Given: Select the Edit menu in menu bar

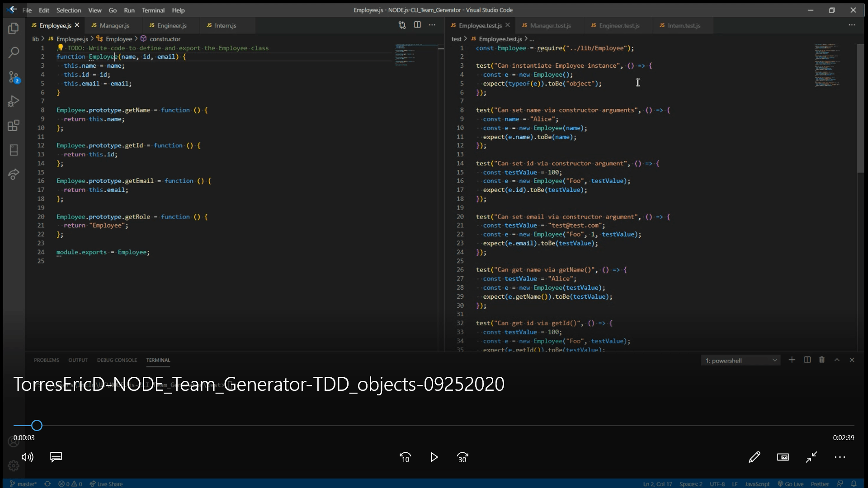Looking at the screenshot, I should (43, 10).
